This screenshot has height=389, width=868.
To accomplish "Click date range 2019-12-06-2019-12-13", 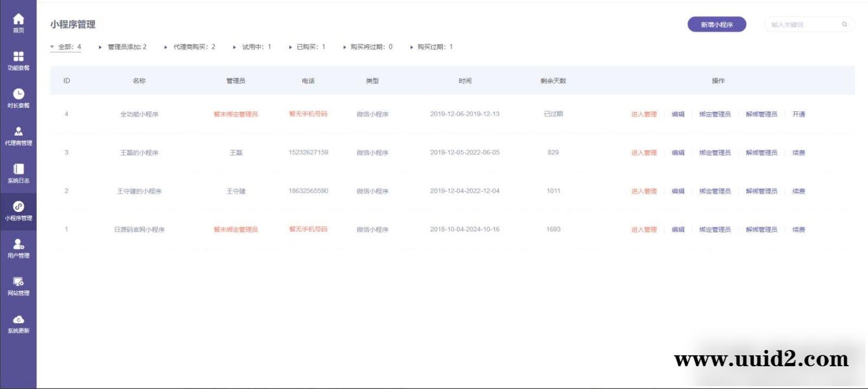I will pos(465,114).
